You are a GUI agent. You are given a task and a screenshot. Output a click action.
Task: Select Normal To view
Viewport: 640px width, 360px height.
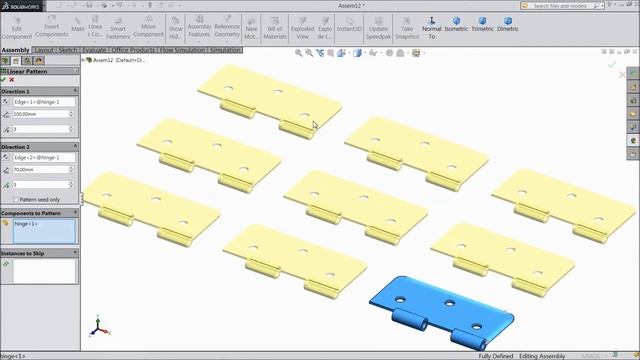[x=431, y=28]
